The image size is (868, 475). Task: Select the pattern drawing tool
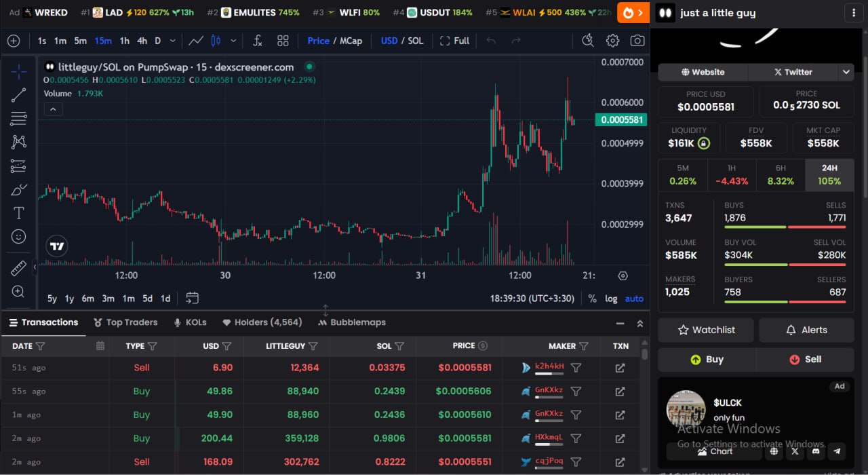click(18, 142)
